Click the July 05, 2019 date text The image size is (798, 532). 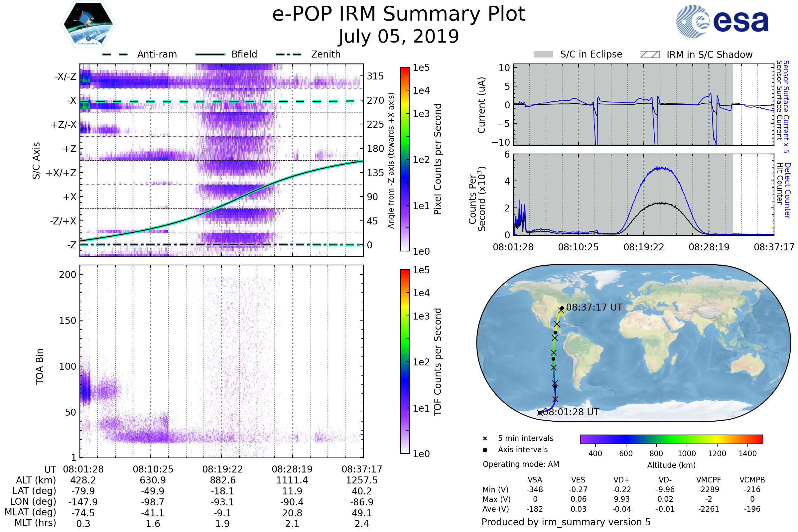click(399, 37)
